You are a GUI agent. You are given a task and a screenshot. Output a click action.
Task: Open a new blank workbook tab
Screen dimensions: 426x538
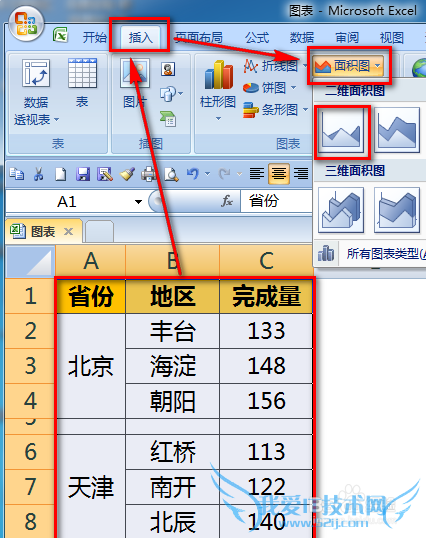click(x=99, y=232)
